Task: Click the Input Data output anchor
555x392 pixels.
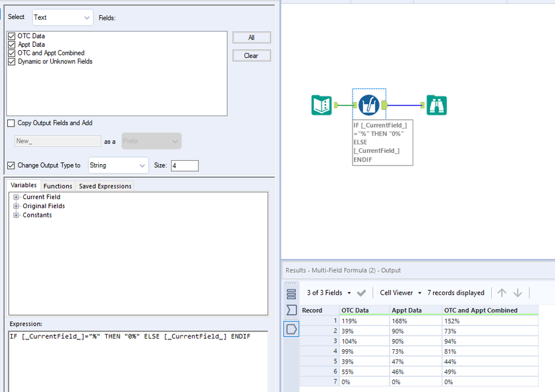Action: [336, 105]
